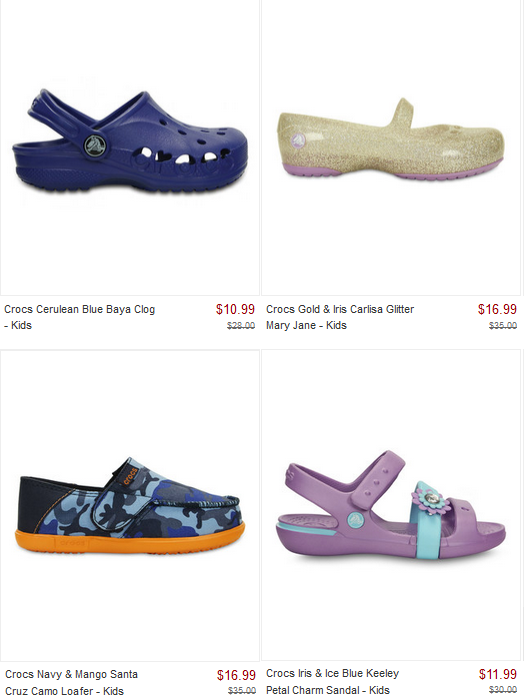Click the $16.99 price for glitter Mary Jane

(x=497, y=309)
